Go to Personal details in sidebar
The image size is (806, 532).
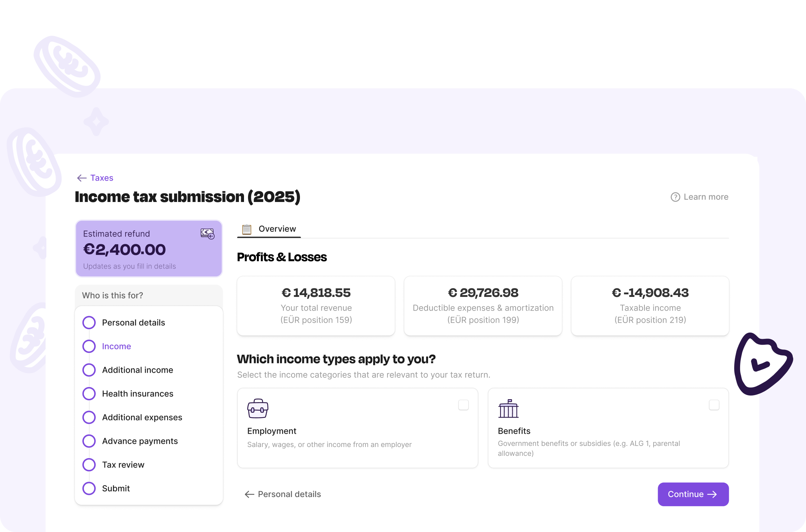pyautogui.click(x=134, y=323)
